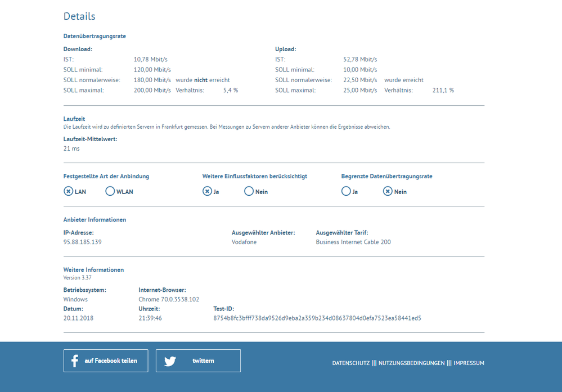Click browser value Chrome 70.0.3538.102
562x392 pixels.
169,299
